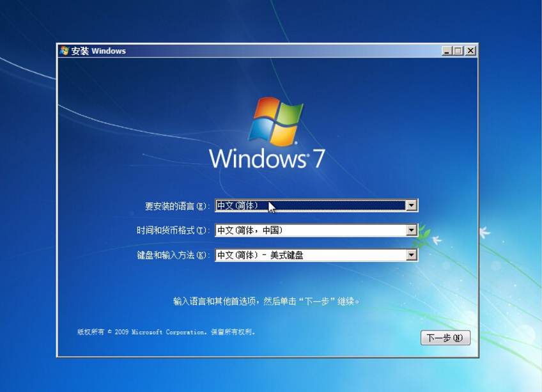This screenshot has width=542, height=392.
Task: Maximize the 安装 Windows window
Action: 458,51
